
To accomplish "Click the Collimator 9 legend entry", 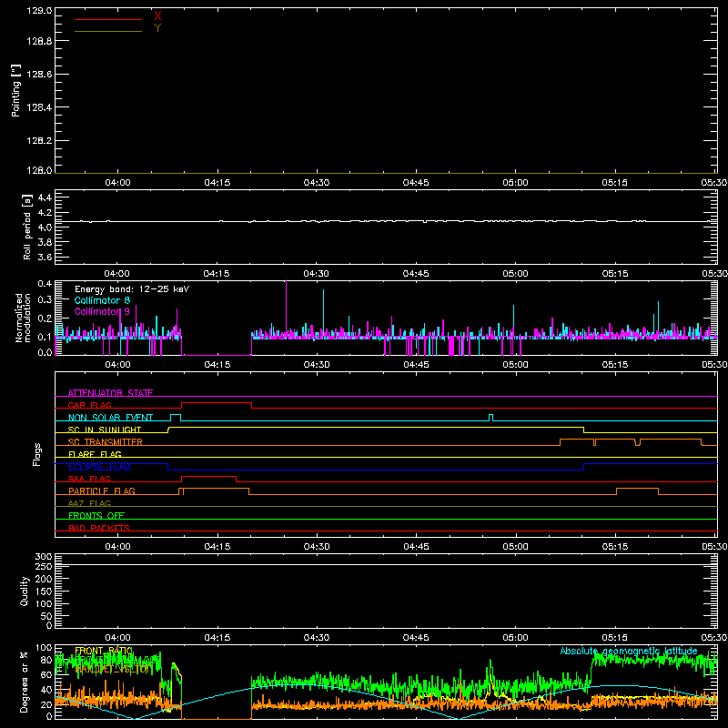I will pyautogui.click(x=102, y=311).
